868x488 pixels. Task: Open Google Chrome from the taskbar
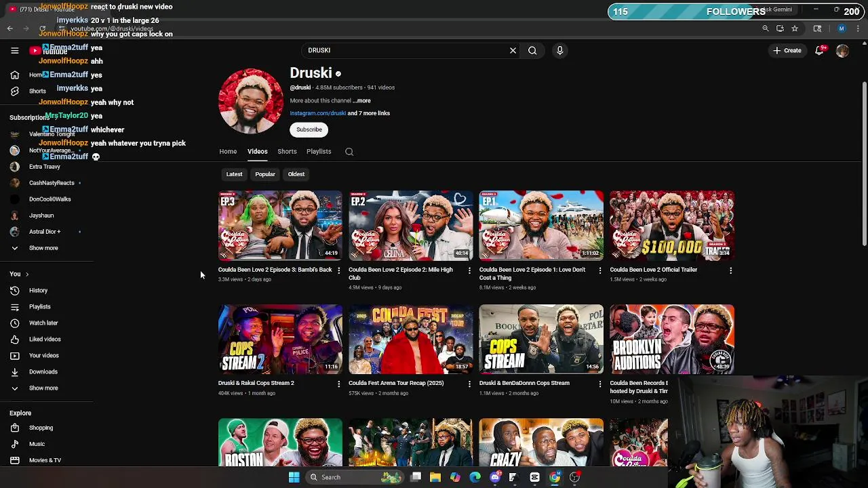tap(555, 477)
